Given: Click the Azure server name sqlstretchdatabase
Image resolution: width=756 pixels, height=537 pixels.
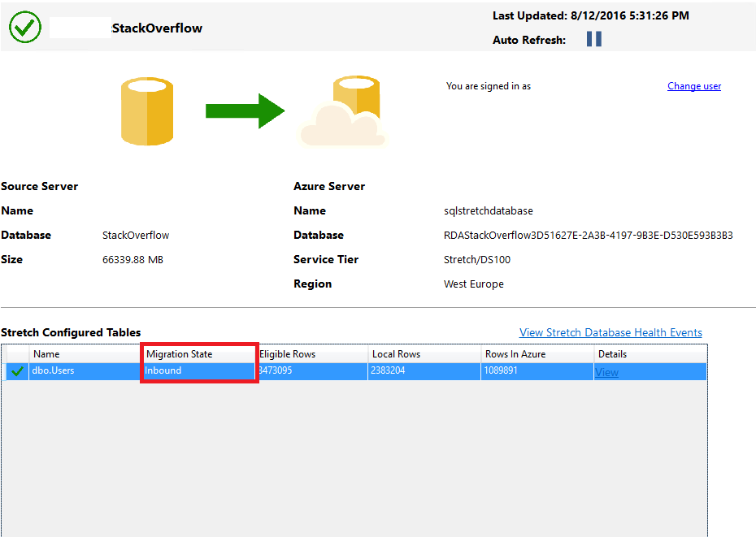Looking at the screenshot, I should tap(489, 211).
